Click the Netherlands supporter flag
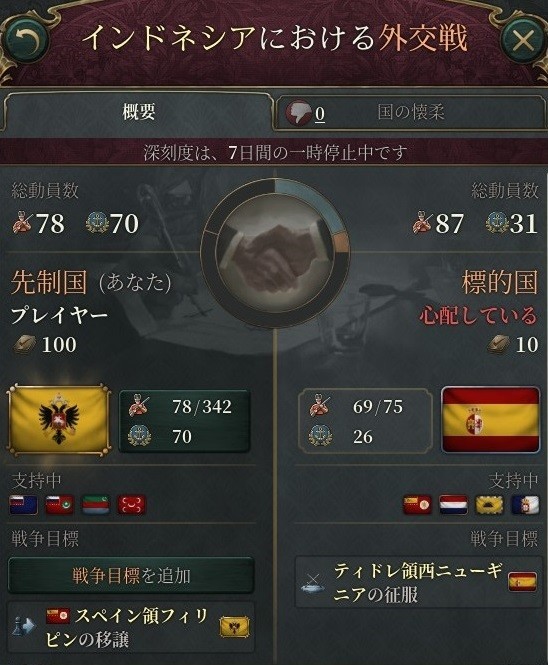 [x=453, y=505]
